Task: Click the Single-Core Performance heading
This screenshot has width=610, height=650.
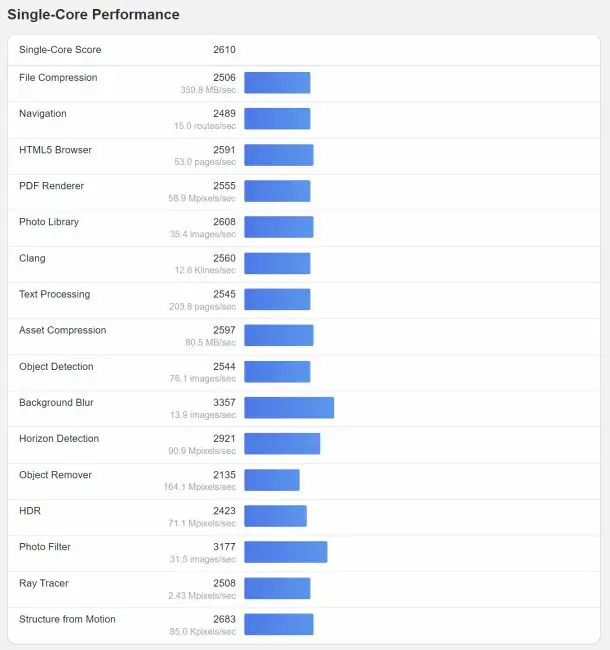Action: (x=93, y=15)
